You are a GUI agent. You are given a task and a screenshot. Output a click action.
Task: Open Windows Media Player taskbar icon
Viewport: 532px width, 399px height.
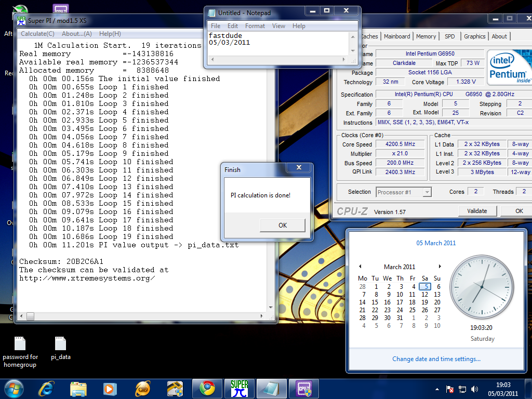110,389
